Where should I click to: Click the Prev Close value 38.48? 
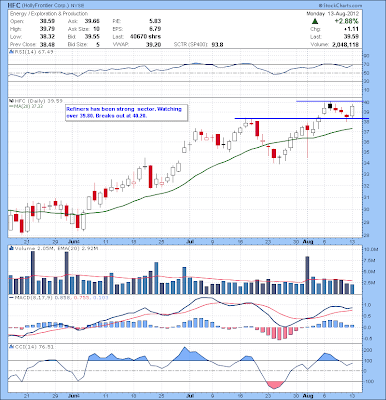[48, 44]
